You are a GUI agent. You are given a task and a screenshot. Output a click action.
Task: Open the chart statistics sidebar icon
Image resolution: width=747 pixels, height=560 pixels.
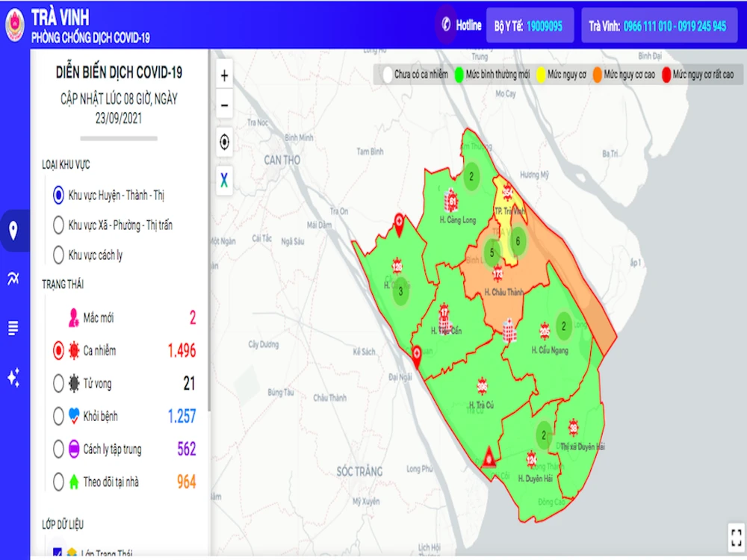click(13, 279)
